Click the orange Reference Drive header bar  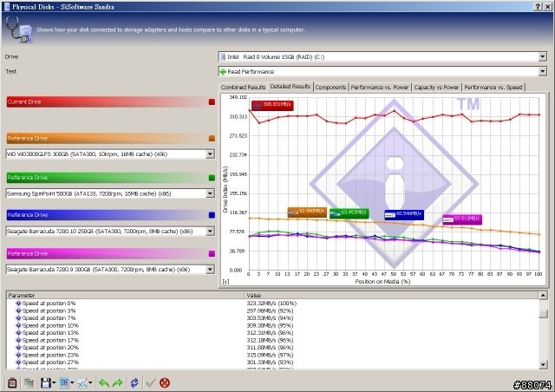(111, 139)
